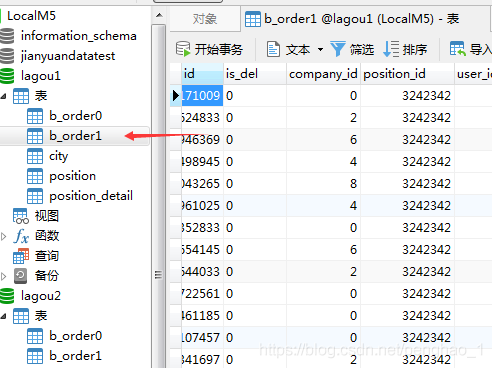Screen dimensions: 492x368
Task: Click the information_schema database name
Action: [x=79, y=36]
